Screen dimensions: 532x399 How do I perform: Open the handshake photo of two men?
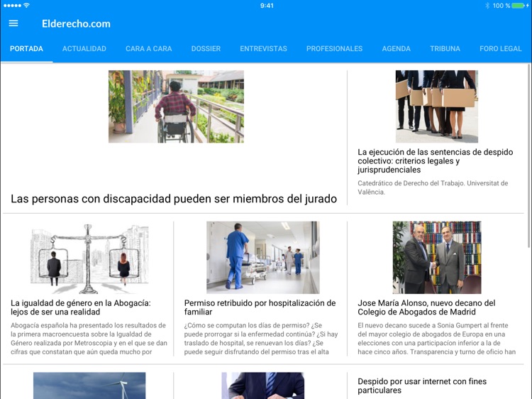pyautogui.click(x=437, y=258)
